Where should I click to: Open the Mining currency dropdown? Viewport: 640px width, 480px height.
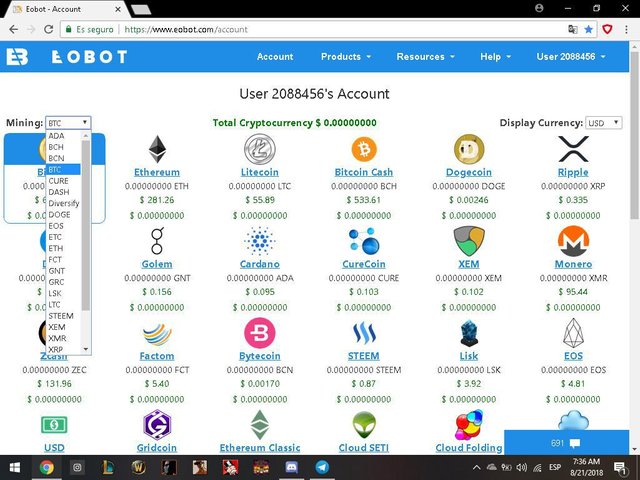pyautogui.click(x=68, y=123)
